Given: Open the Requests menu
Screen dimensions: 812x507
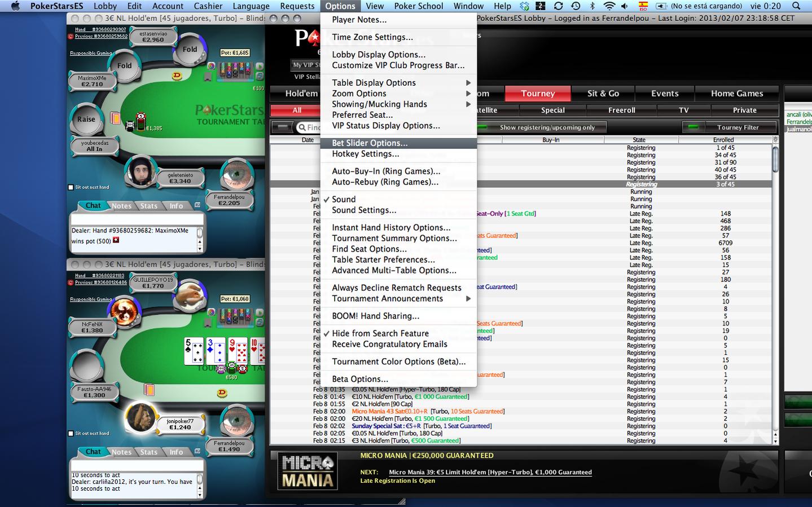Looking at the screenshot, I should pos(297,6).
